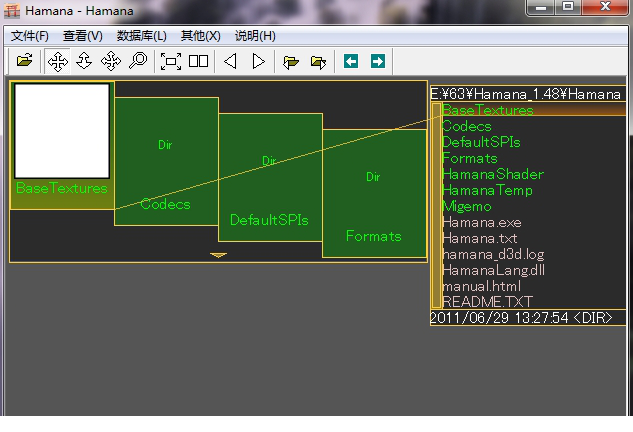
Task: Open folder icon in toolbar
Action: click(25, 61)
